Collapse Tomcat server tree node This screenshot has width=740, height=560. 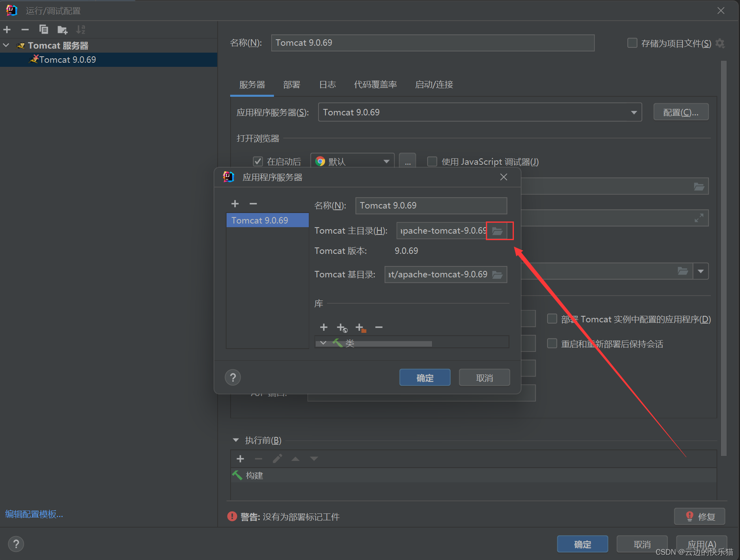pos(6,45)
